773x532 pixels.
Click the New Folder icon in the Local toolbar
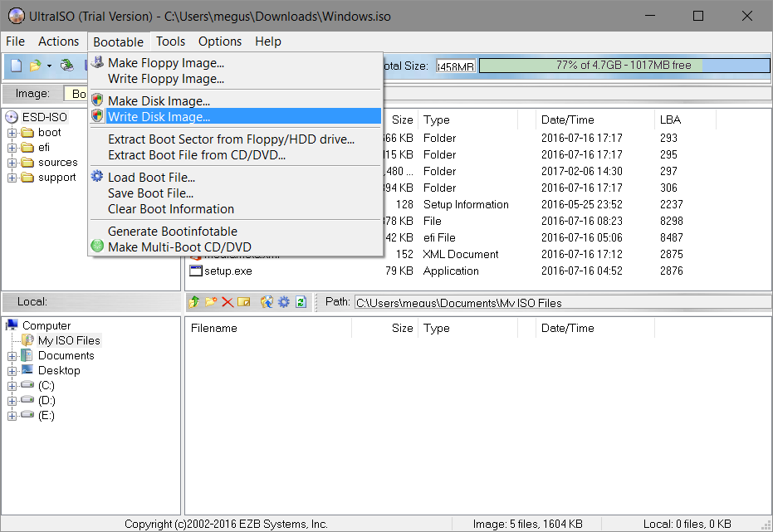(x=211, y=302)
